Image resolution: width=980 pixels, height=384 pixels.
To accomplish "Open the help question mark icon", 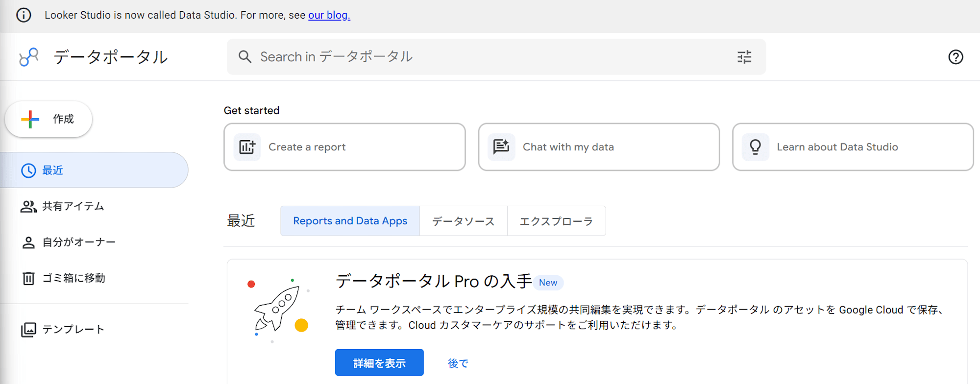I will click(x=955, y=57).
